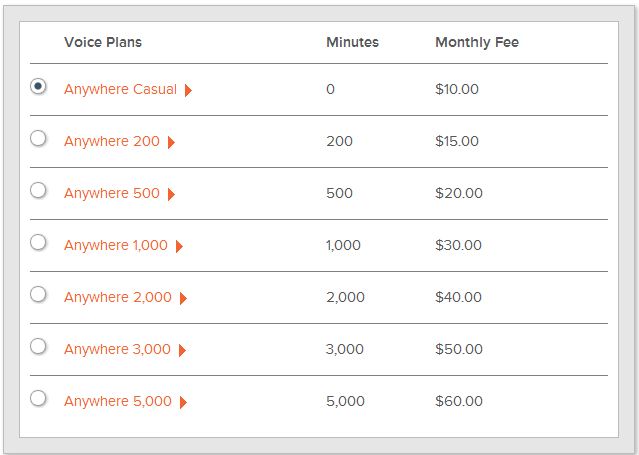Viewport: 639px width, 455px height.
Task: Select the Anywhere 2,000 radio button
Action: (38, 294)
